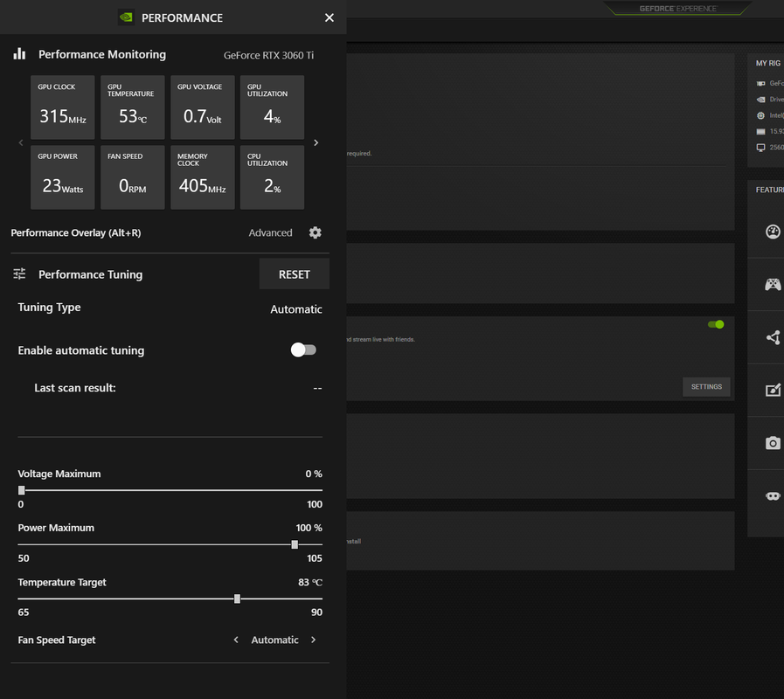The height and width of the screenshot is (699, 784).
Task: Reset performance tuning with RESET button
Action: tap(294, 274)
